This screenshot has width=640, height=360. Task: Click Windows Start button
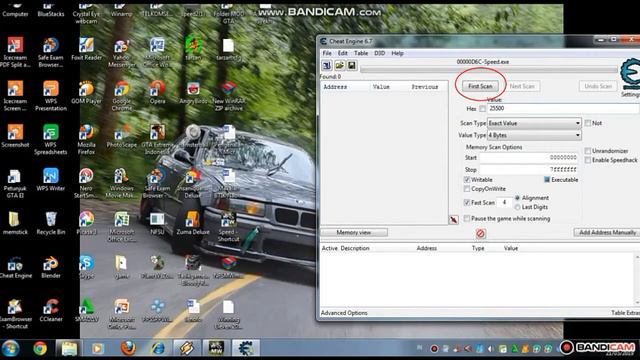[x=10, y=349]
